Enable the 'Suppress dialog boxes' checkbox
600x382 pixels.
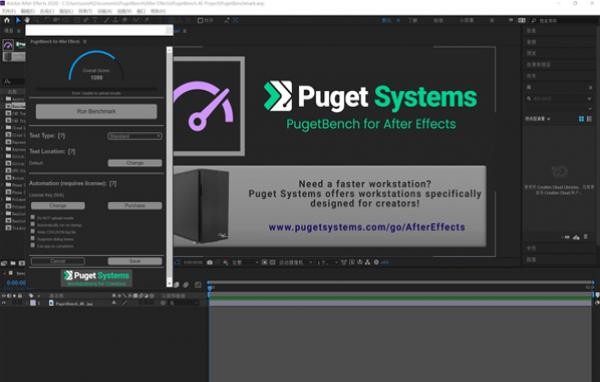point(33,238)
